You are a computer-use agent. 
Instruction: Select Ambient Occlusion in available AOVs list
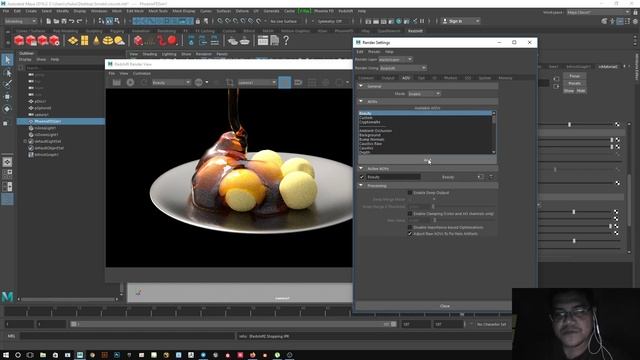pos(375,131)
